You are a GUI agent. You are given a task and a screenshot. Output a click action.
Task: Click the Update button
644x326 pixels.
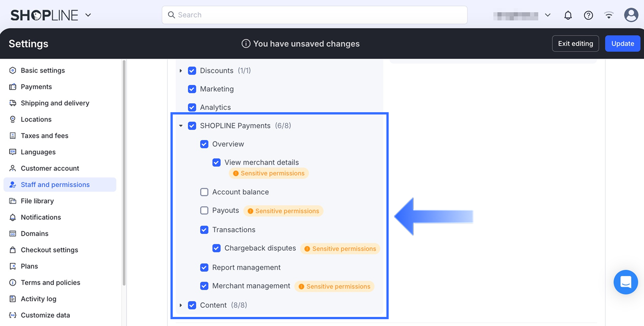click(x=622, y=44)
